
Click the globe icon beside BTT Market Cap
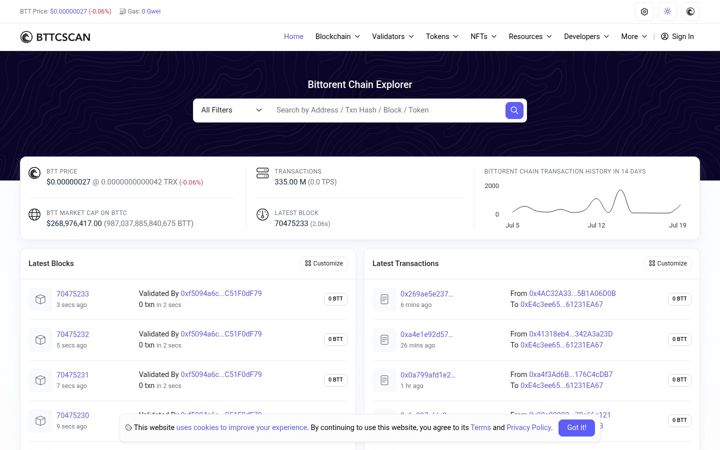coord(34,214)
